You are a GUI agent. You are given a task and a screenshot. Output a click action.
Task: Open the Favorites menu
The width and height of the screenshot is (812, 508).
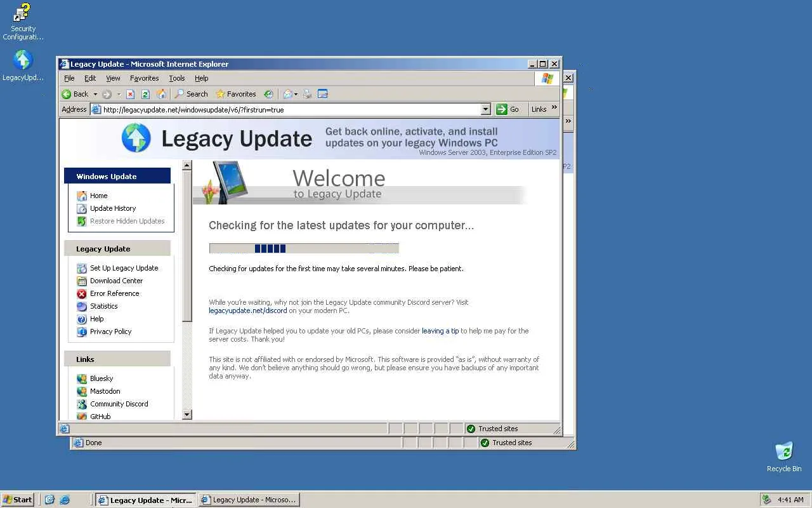[145, 78]
